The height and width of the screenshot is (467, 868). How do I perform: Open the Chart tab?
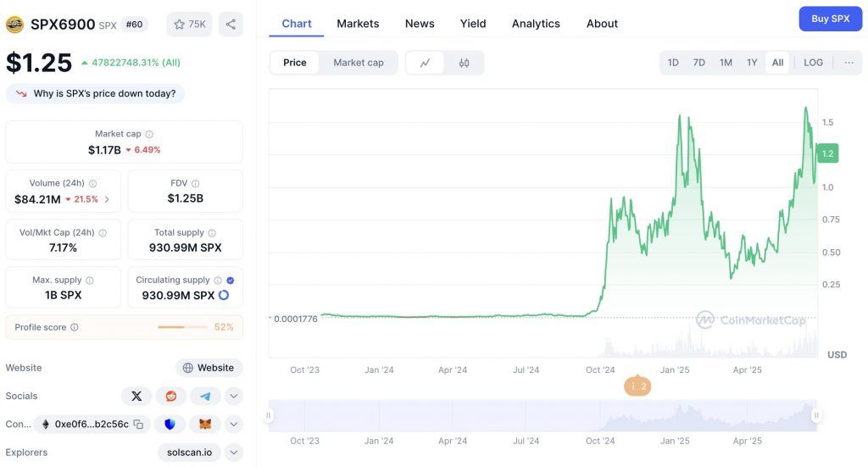(x=297, y=24)
